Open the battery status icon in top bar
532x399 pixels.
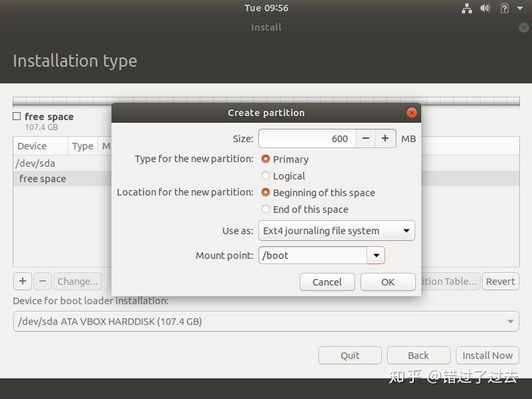[505, 8]
